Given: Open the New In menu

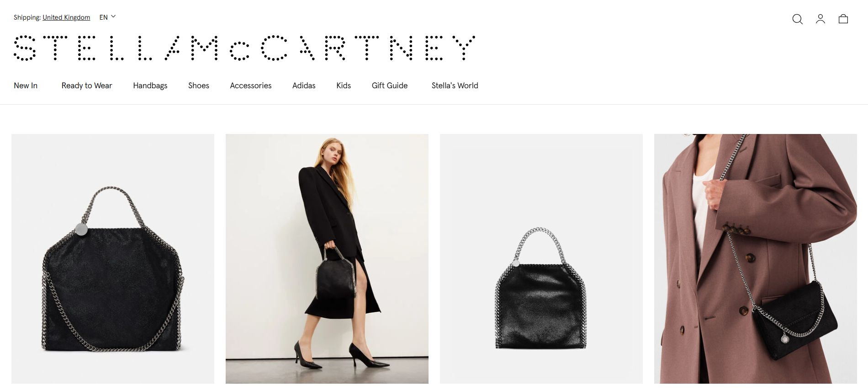Looking at the screenshot, I should pos(26,86).
